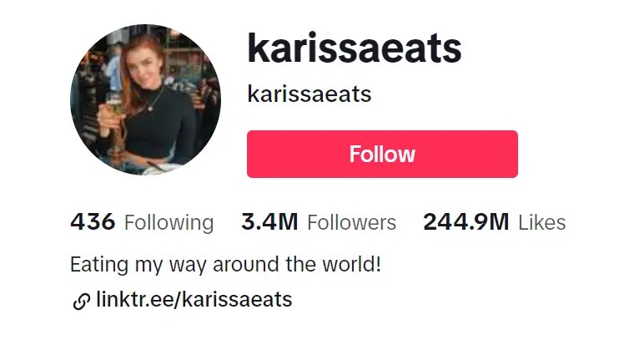The height and width of the screenshot is (340, 644).
Task: Open the Followers list label
Action: tap(351, 222)
